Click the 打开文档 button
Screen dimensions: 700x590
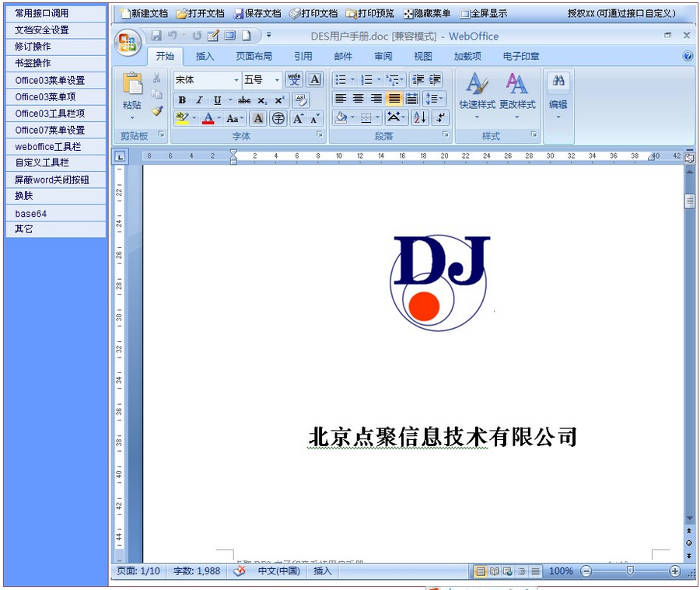pos(201,13)
